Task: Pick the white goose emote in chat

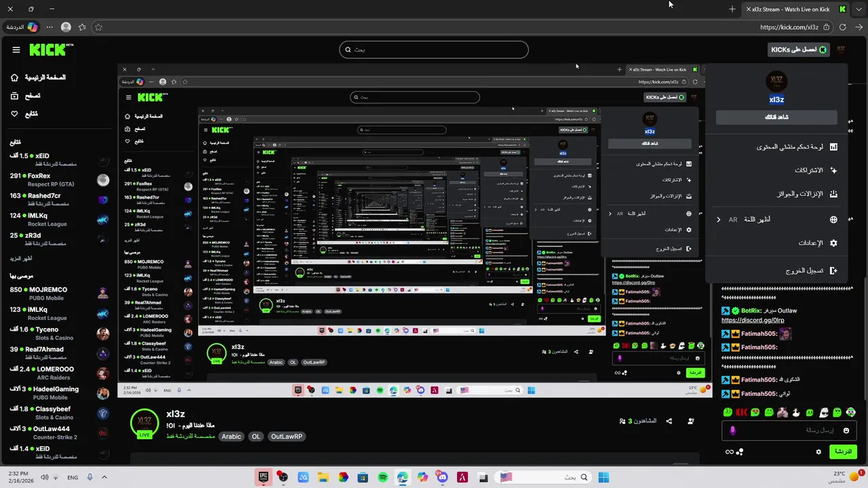Action: (x=796, y=412)
